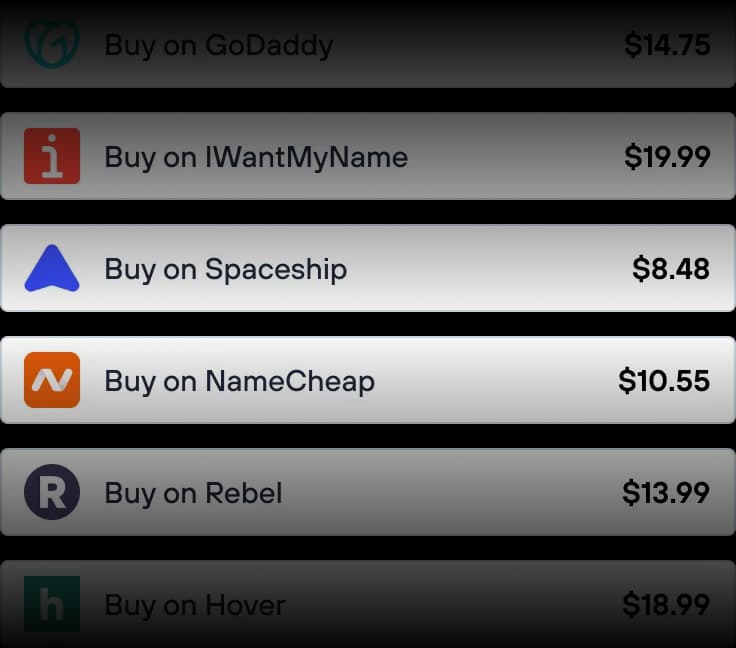Click the GoDaddy logo icon
The height and width of the screenshot is (648, 736).
(x=52, y=45)
